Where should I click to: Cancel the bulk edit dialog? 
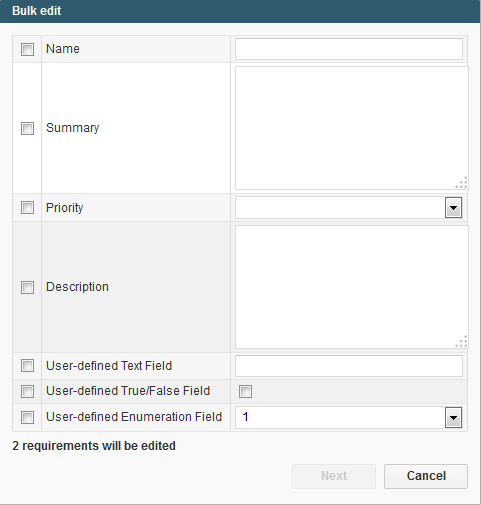click(426, 476)
